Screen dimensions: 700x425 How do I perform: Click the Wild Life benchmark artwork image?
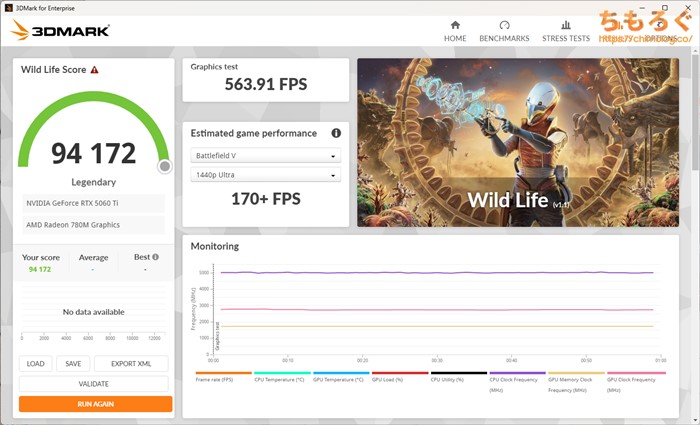[x=518, y=142]
